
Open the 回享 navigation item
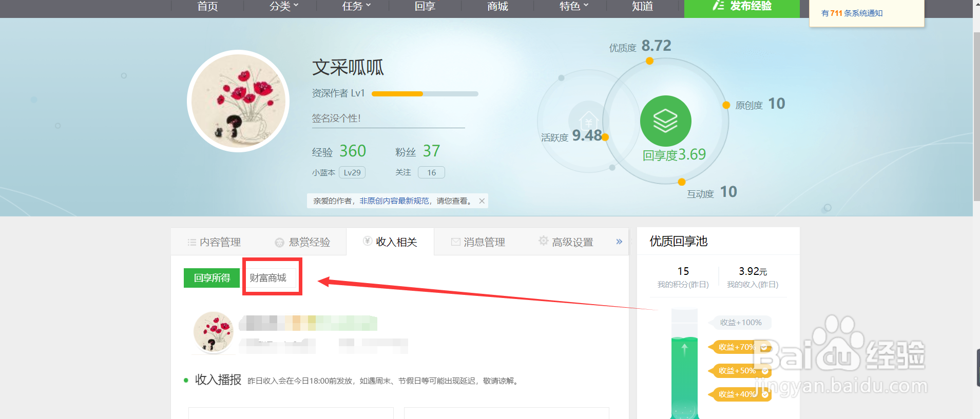click(x=425, y=6)
